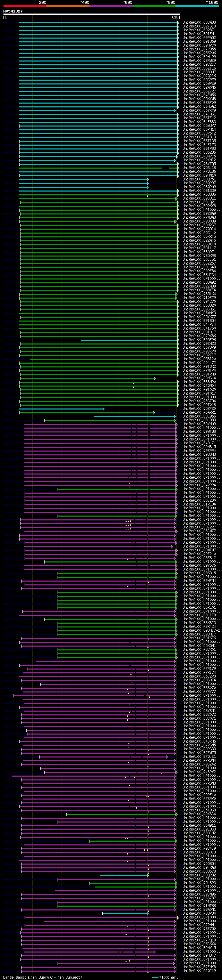
Task: Open hit UniRef100_Q8SA83
Action: tap(199, 23)
